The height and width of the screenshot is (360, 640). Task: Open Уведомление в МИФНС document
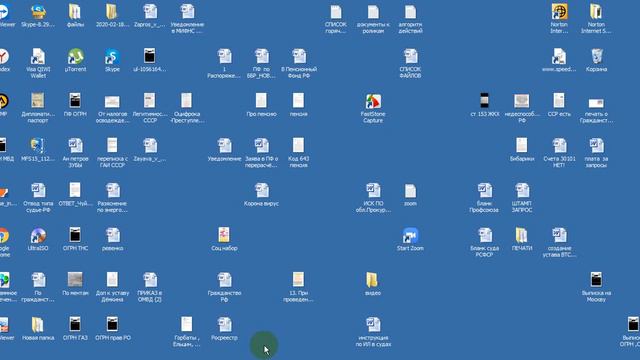click(x=187, y=12)
